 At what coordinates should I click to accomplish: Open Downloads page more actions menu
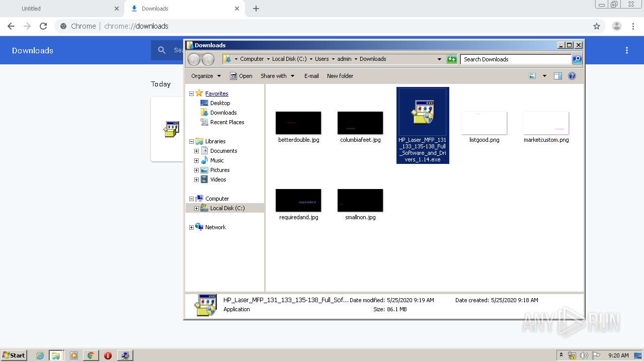point(627,50)
